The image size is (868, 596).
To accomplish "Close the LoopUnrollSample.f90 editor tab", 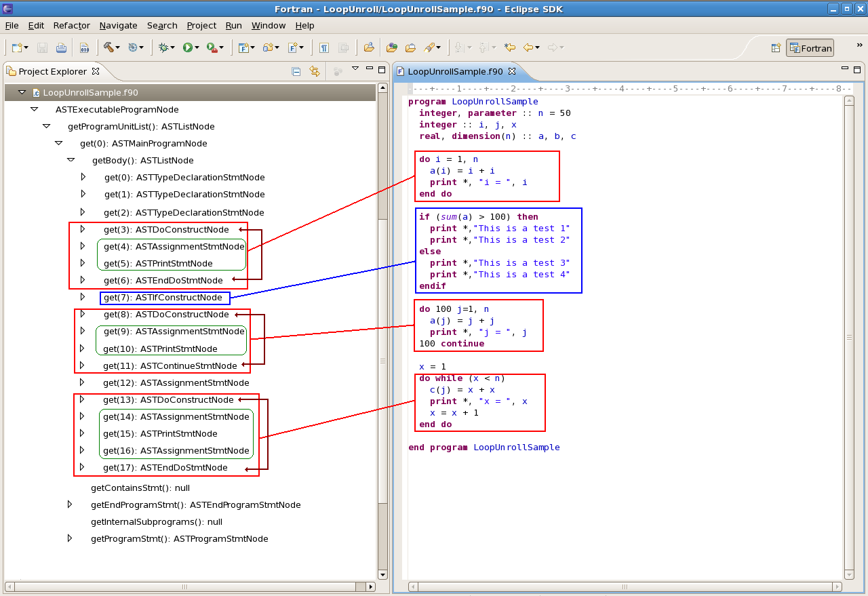I will 512,71.
